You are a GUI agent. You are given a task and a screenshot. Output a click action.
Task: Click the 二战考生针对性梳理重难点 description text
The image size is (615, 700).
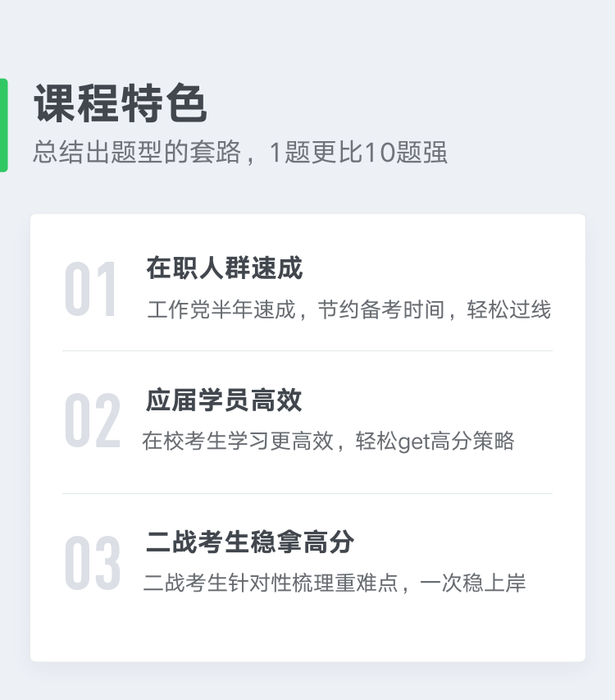[271, 583]
